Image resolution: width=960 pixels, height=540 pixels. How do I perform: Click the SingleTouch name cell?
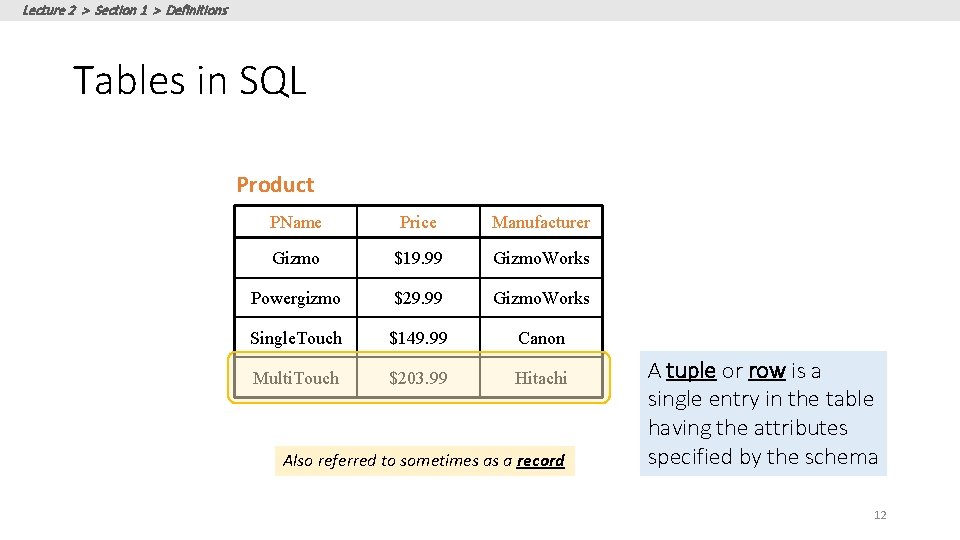(x=296, y=338)
